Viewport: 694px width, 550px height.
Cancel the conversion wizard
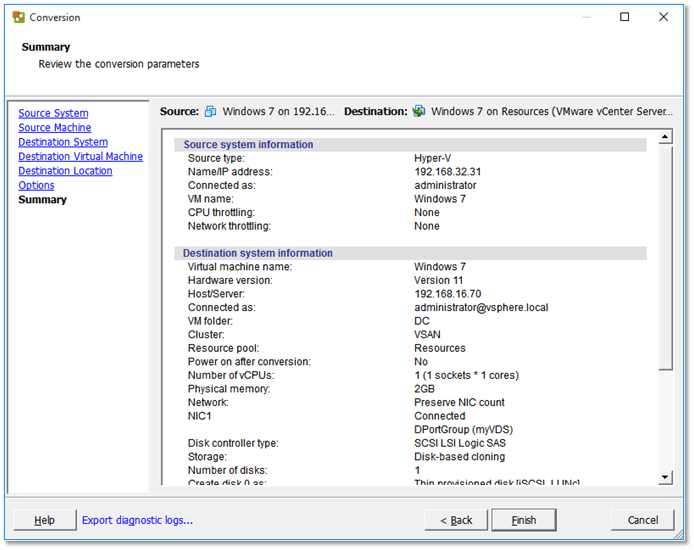tap(643, 520)
